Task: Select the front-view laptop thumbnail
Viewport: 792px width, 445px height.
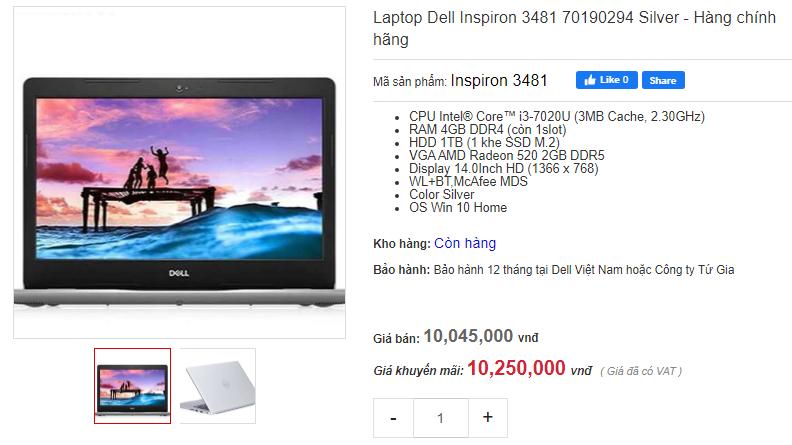Action: click(x=132, y=386)
